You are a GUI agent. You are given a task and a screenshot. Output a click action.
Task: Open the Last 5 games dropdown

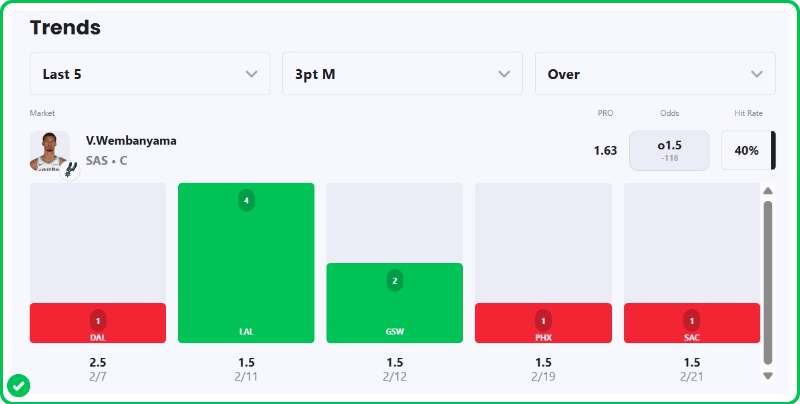click(150, 74)
